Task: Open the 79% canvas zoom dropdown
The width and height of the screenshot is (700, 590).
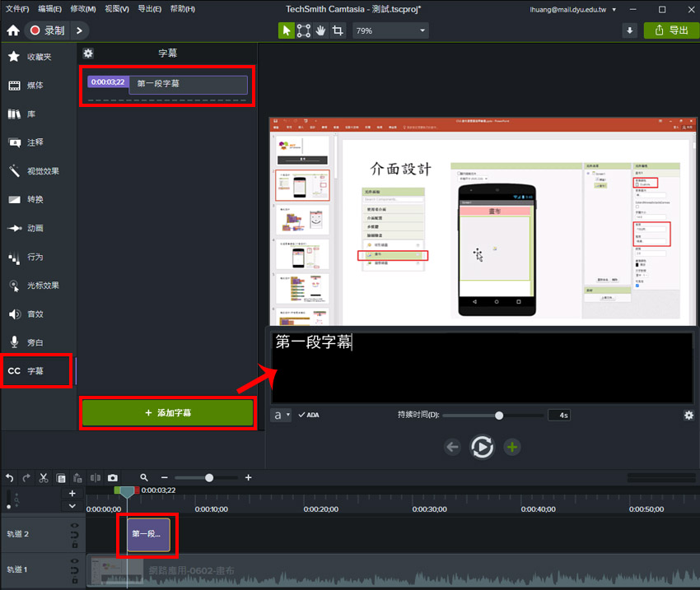Action: (390, 30)
